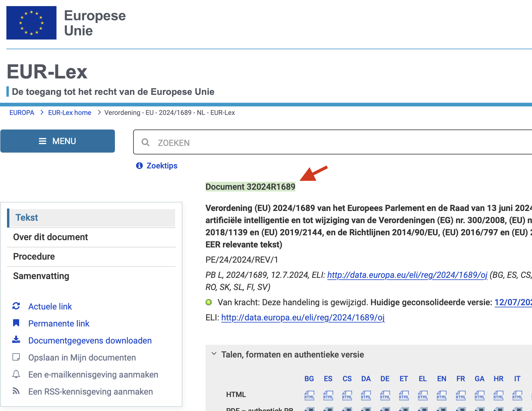Image resolution: width=532 pixels, height=411 pixels.
Task: Click the EUR-Lex site title
Action: 47,72
